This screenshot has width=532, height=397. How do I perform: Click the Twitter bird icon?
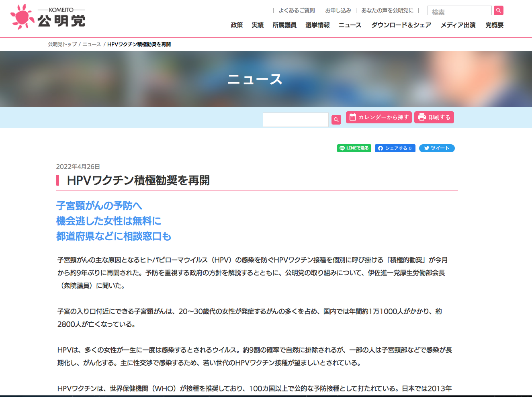tap(427, 148)
